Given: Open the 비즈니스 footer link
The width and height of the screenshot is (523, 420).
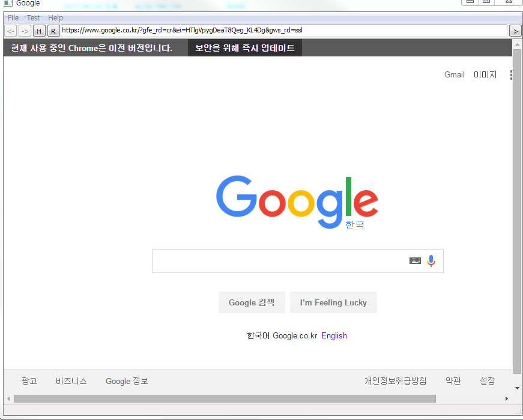Looking at the screenshot, I should tap(71, 380).
